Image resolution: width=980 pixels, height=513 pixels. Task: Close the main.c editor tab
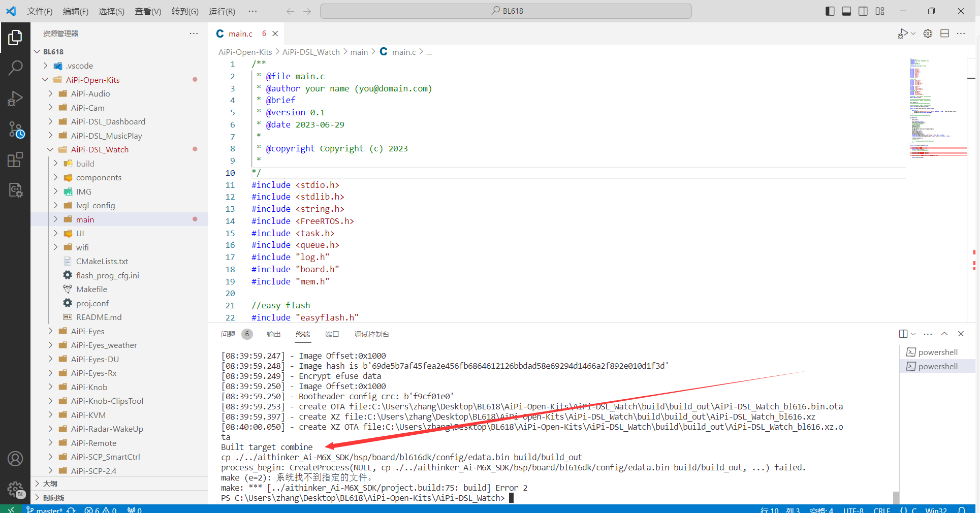[275, 34]
